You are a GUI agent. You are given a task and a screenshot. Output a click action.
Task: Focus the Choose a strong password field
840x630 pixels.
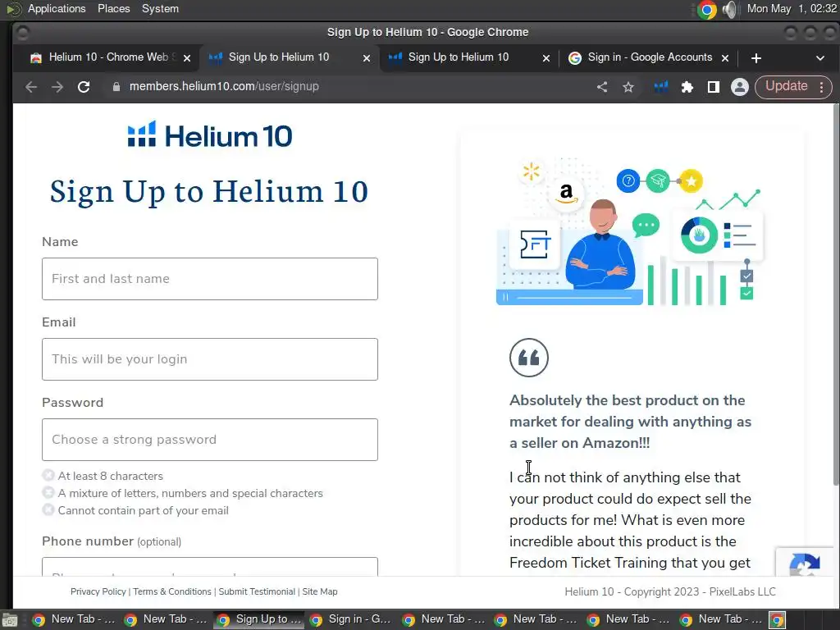[x=210, y=440]
